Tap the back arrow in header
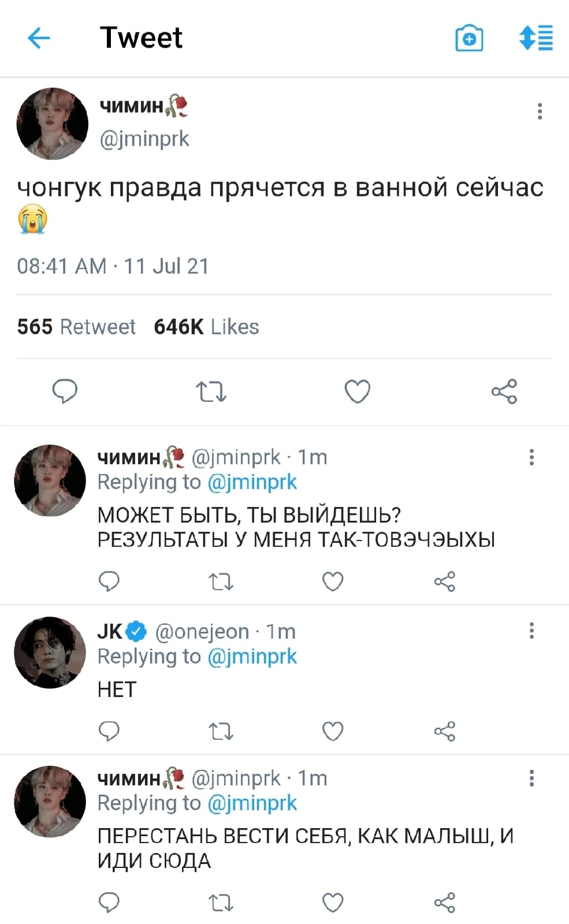 [39, 38]
